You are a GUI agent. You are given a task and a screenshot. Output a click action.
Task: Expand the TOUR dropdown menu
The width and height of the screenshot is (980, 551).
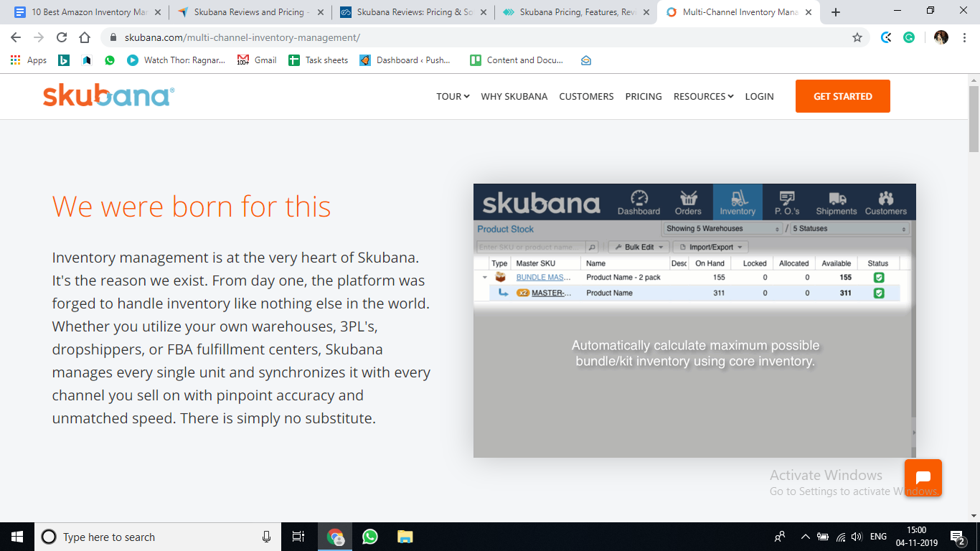(x=453, y=96)
